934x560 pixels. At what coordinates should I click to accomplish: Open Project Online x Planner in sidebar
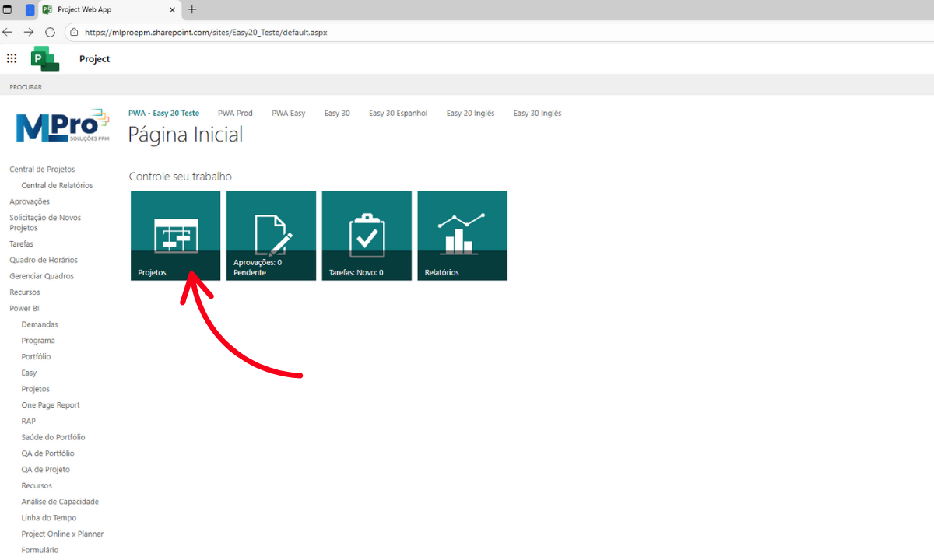62,534
